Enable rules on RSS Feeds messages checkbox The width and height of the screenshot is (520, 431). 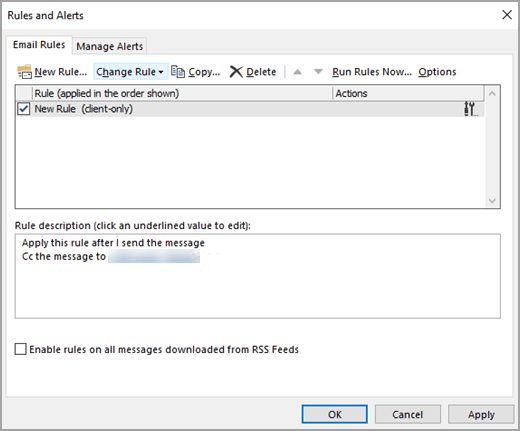21,349
